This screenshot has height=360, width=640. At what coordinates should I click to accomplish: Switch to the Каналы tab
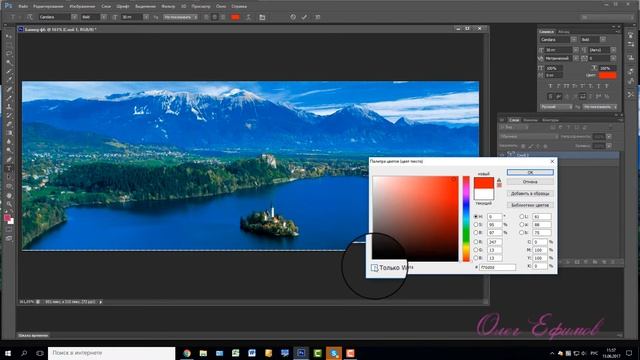point(531,120)
